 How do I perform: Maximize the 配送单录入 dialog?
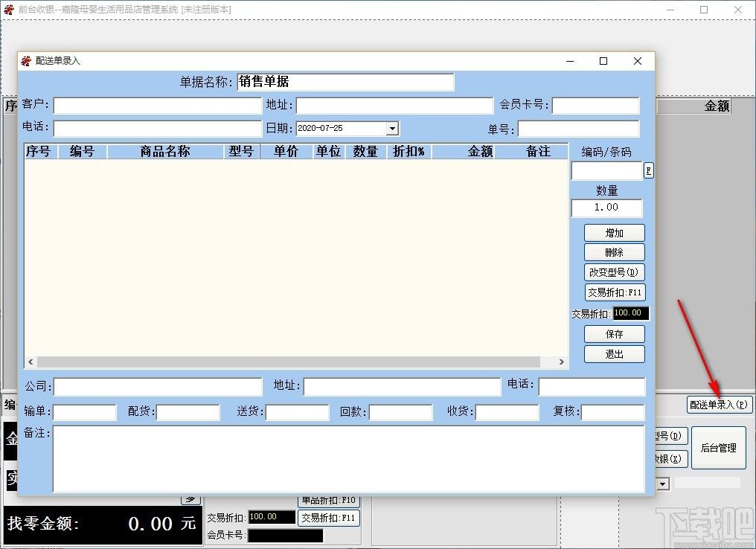[x=603, y=61]
